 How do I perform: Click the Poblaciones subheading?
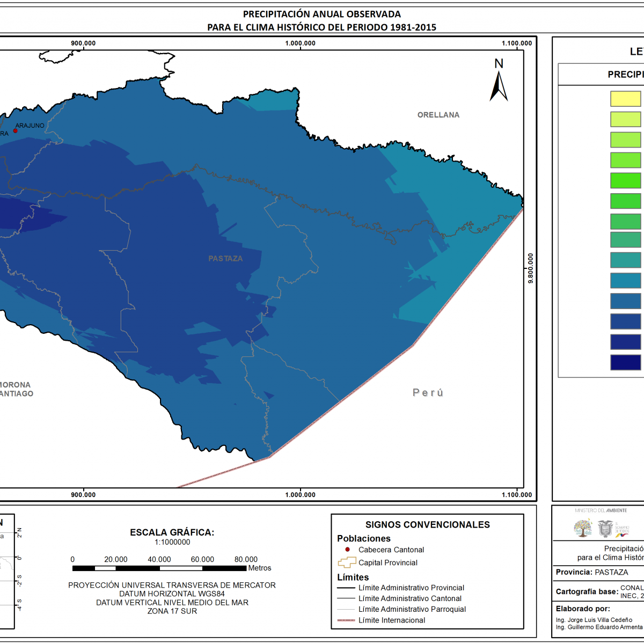(x=364, y=539)
